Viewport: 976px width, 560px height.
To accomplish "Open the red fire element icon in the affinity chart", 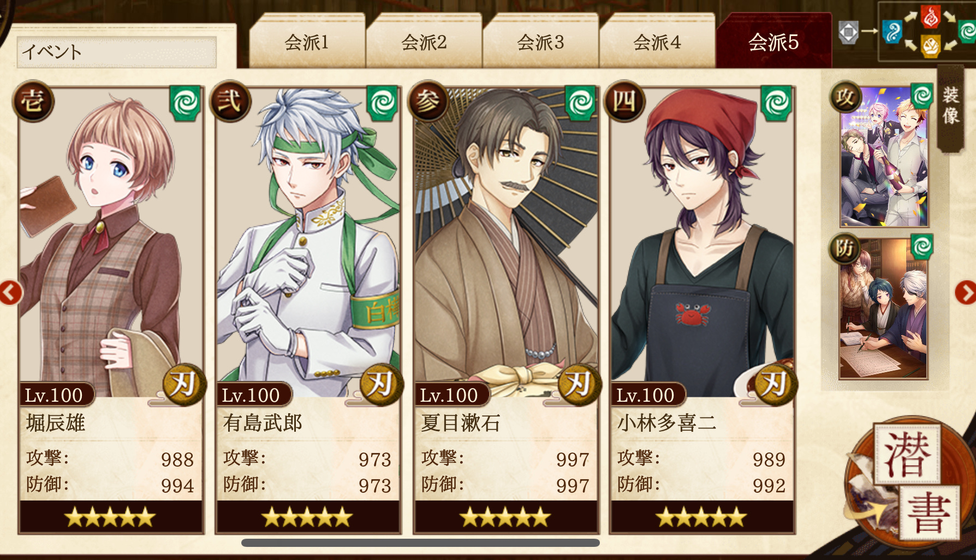I will (930, 16).
